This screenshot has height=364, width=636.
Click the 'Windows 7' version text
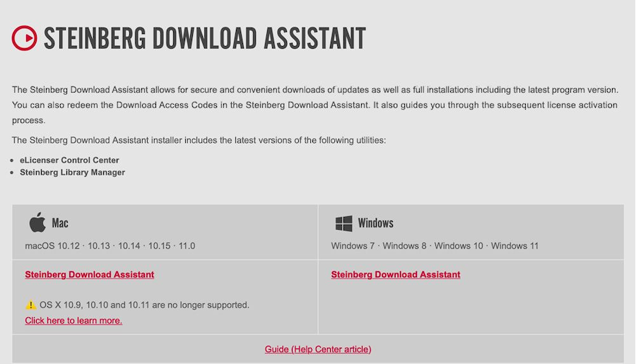(x=352, y=246)
